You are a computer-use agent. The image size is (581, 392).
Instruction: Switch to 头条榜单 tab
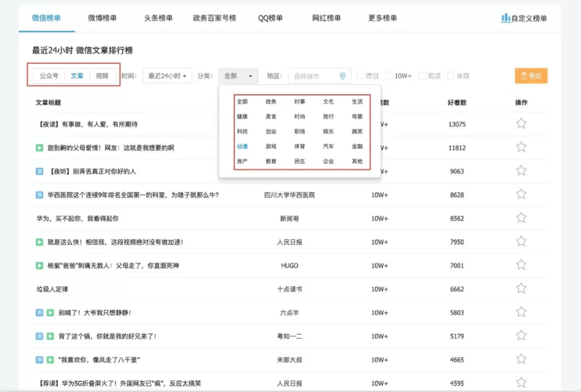pos(159,18)
